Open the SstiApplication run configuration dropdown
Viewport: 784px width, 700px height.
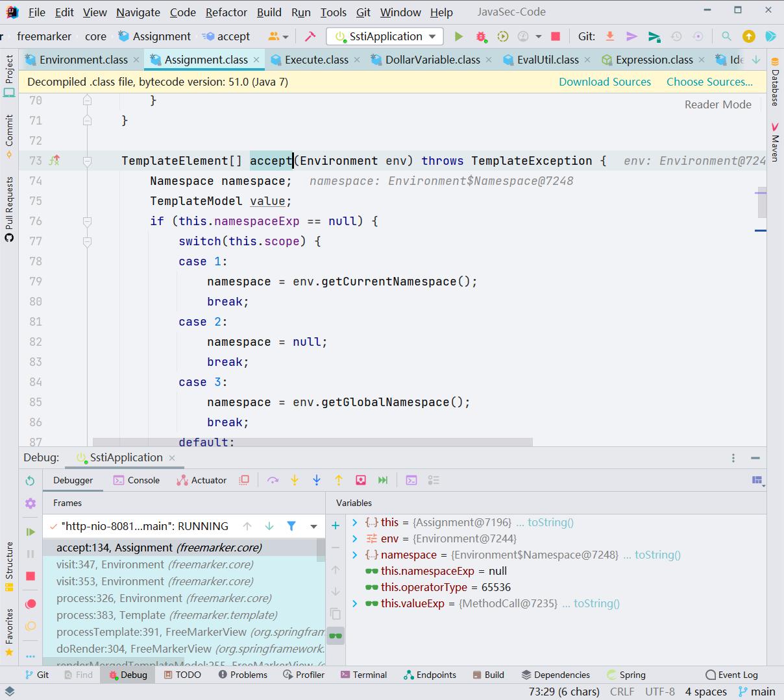(x=384, y=36)
